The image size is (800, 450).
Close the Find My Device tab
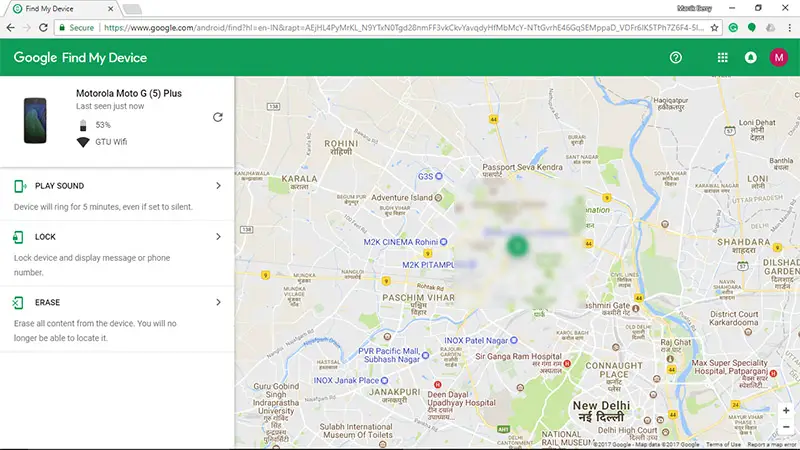pos(111,9)
